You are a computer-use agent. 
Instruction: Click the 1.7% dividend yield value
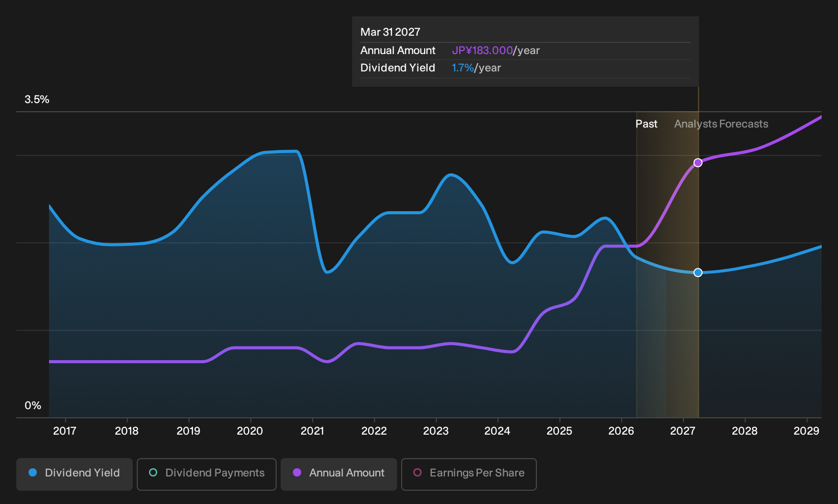(x=463, y=68)
